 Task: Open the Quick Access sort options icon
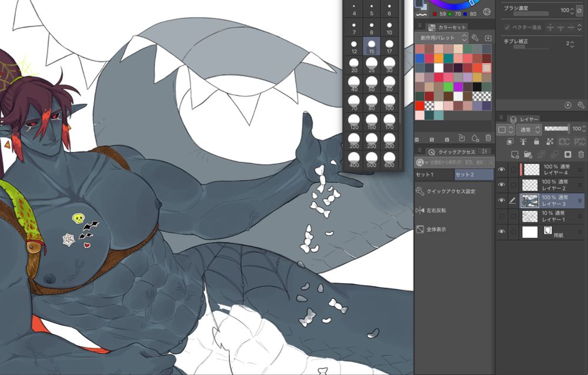[x=485, y=152]
